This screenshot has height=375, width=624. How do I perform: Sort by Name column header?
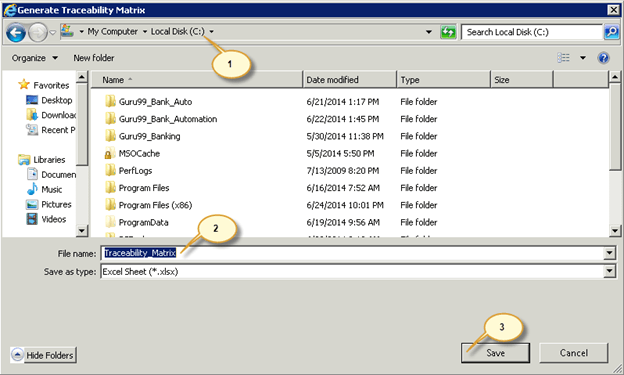(x=197, y=80)
